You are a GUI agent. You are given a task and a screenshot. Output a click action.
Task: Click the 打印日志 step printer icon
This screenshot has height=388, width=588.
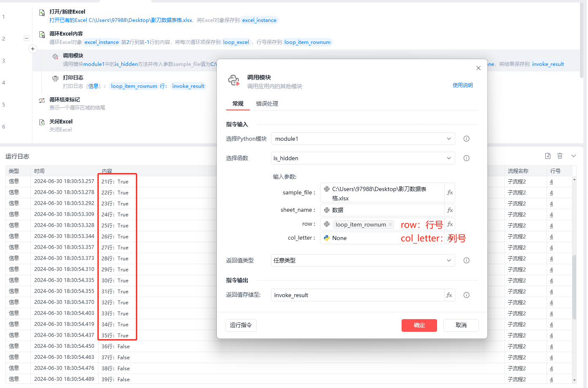[x=55, y=78]
